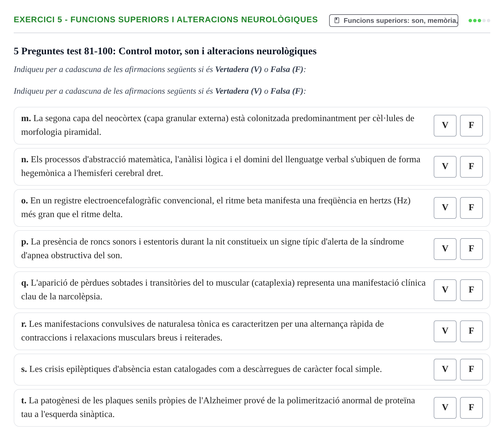Choose F for statement t about Alzheimer
The image size is (504, 441).
tap(471, 408)
